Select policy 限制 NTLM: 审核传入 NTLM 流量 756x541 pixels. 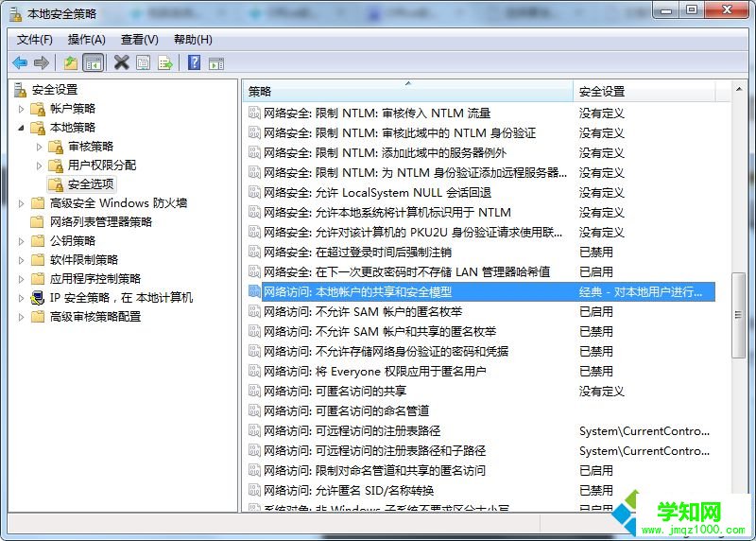point(377,113)
